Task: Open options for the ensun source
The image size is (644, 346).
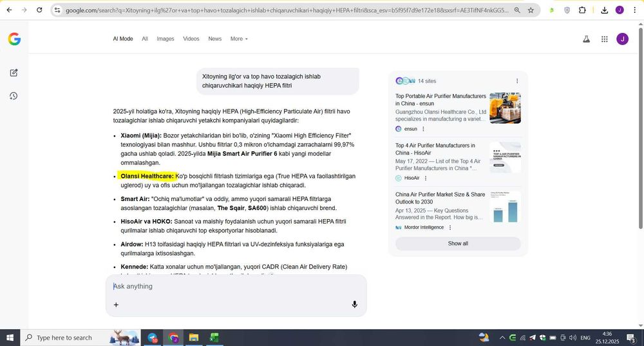Action: point(423,129)
